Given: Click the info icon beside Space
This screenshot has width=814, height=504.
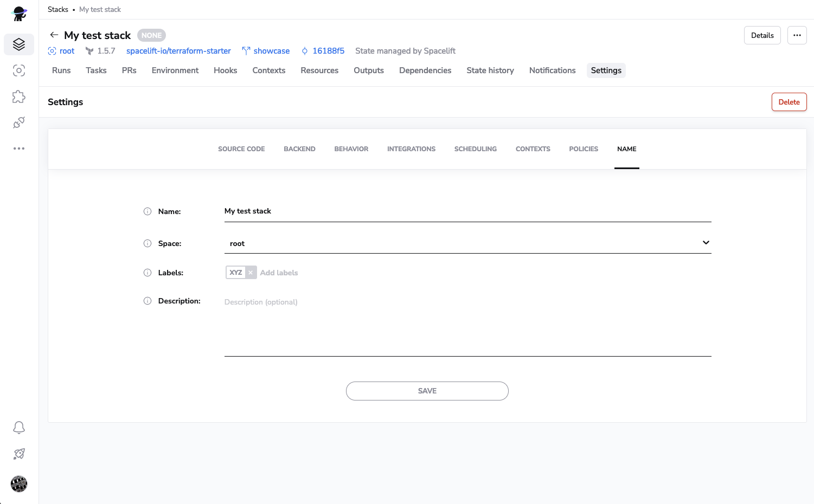Looking at the screenshot, I should (148, 243).
